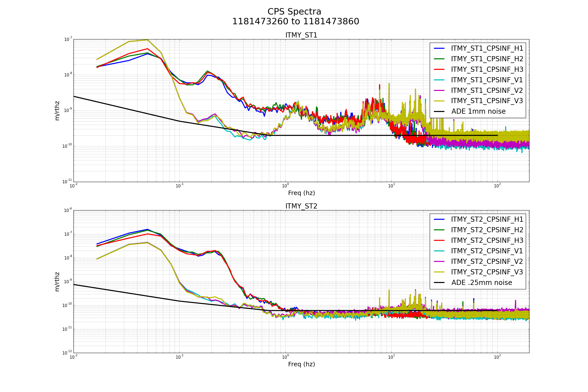Select legend entry 'ADE 1mm noise'
The width and height of the screenshot is (588, 392).
click(470, 111)
